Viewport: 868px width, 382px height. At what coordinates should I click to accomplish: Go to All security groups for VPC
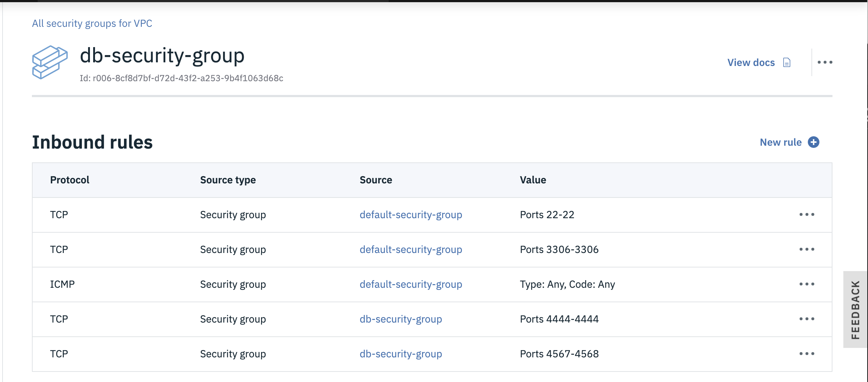[x=92, y=24]
